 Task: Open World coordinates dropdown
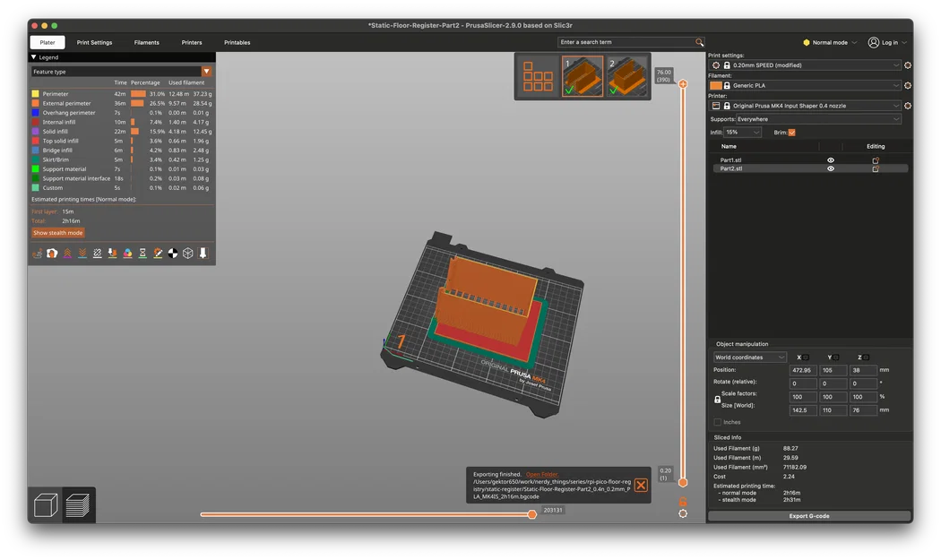[x=749, y=358]
